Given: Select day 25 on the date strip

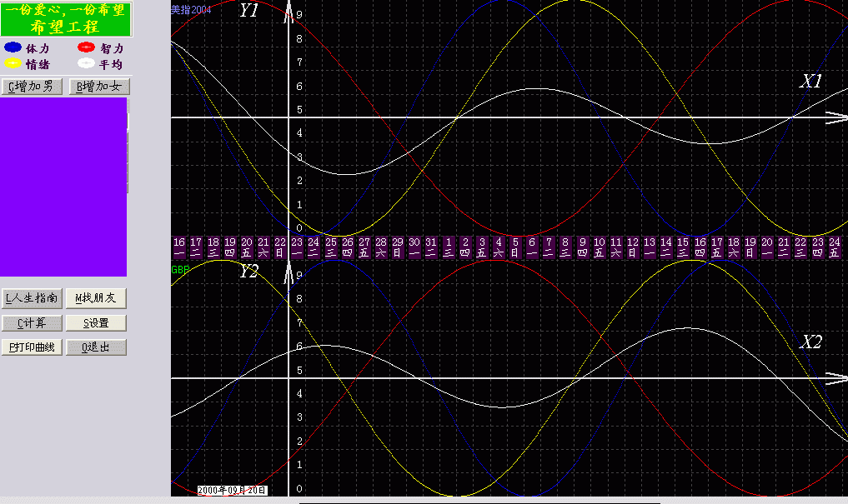Looking at the screenshot, I should coord(331,247).
